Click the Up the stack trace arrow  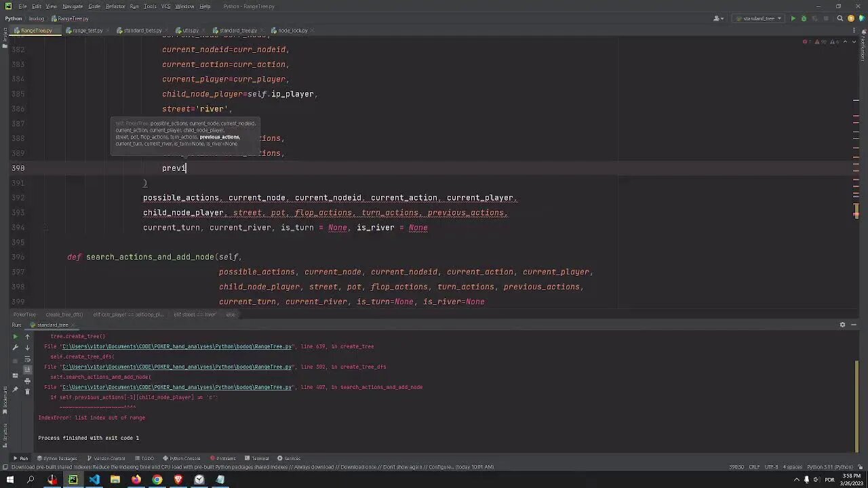27,336
